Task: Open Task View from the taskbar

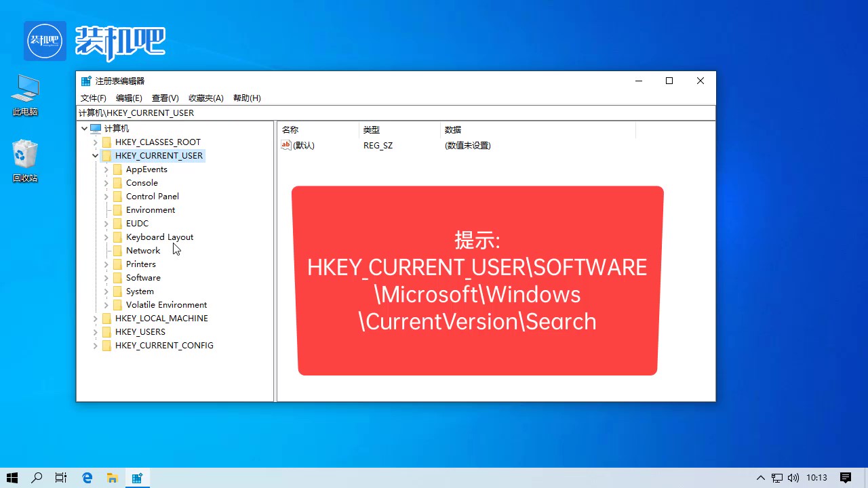Action: pyautogui.click(x=61, y=478)
